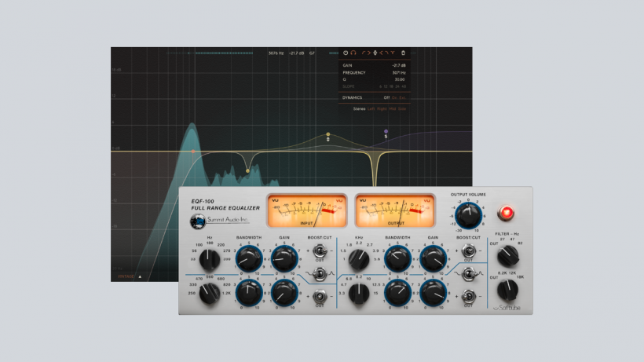
Task: Select the bell filter shape icon
Action: click(375, 53)
